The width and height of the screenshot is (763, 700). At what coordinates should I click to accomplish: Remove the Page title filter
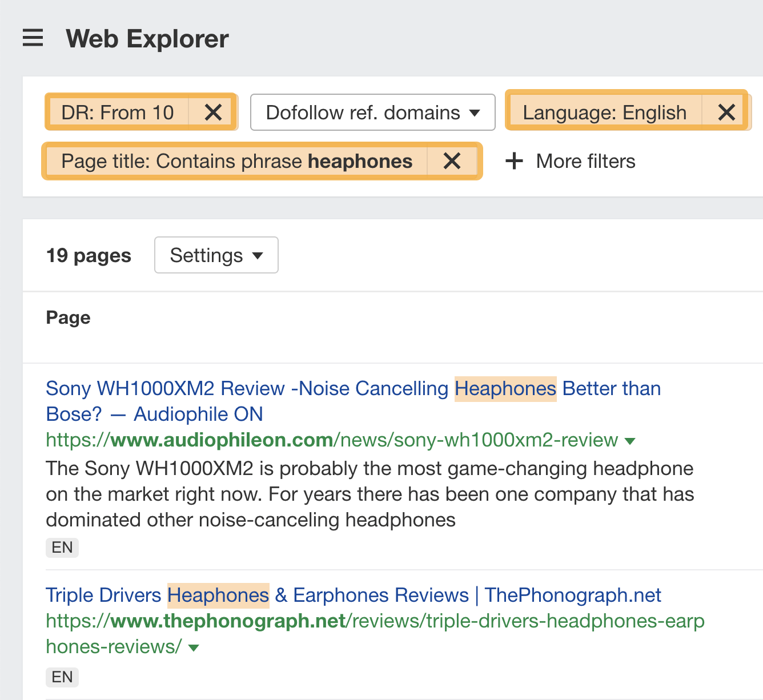point(452,161)
